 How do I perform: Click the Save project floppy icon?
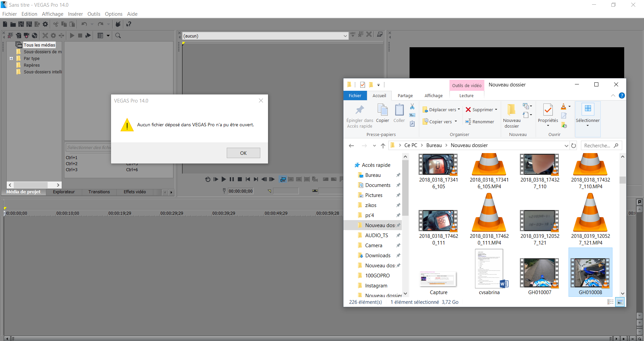[x=21, y=24]
